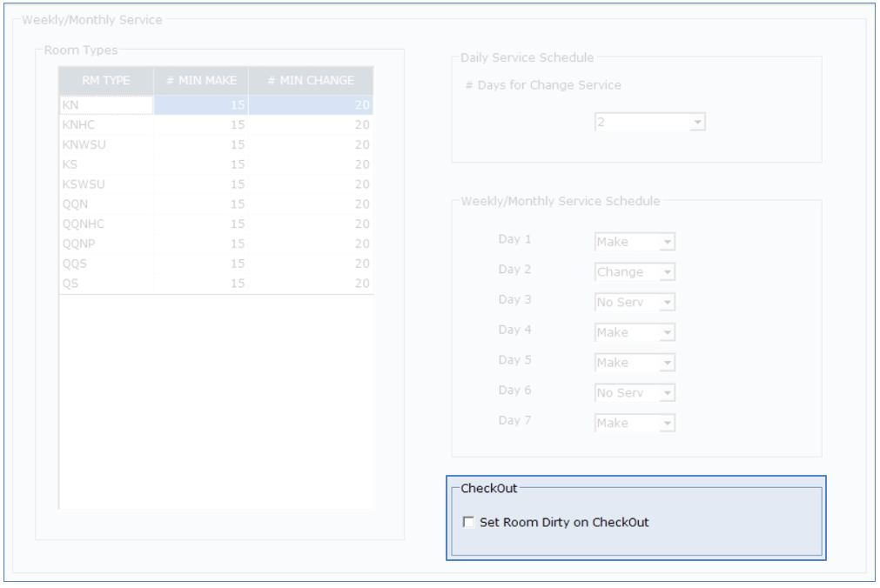Click the KSWSU room type row
880x588 pixels.
click(x=106, y=184)
